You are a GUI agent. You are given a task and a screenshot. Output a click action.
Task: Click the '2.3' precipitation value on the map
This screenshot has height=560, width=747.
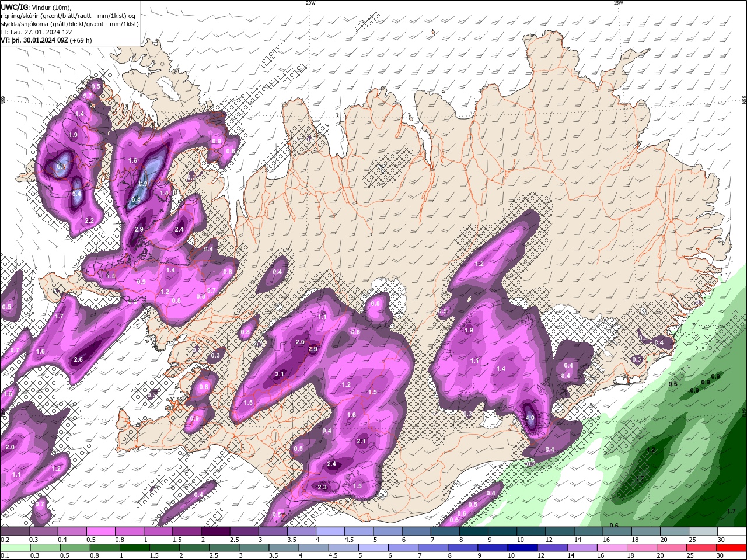pyautogui.click(x=322, y=487)
